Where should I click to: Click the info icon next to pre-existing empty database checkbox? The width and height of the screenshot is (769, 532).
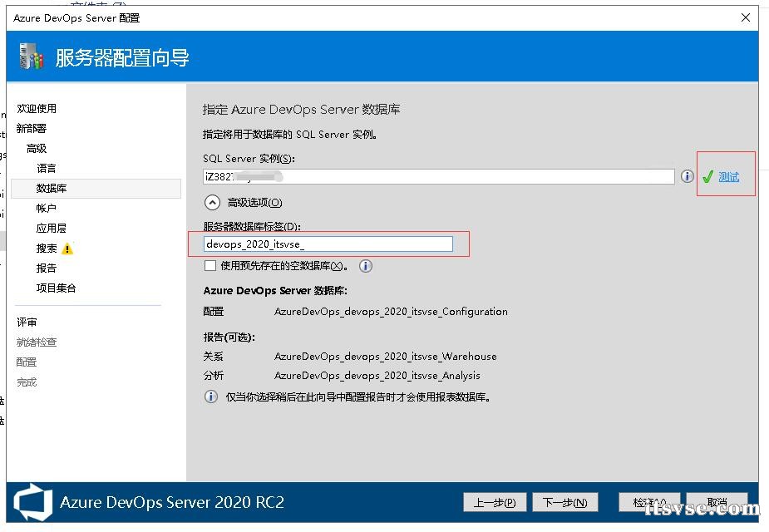click(365, 266)
